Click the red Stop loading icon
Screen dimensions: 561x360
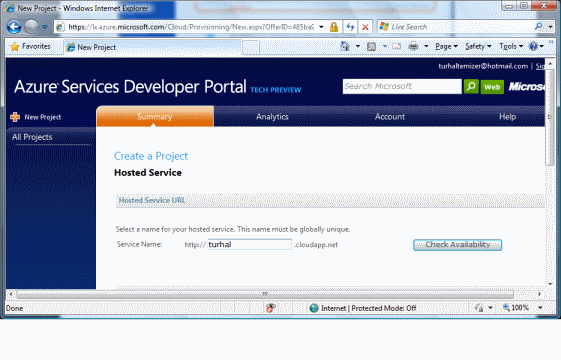[x=365, y=27]
